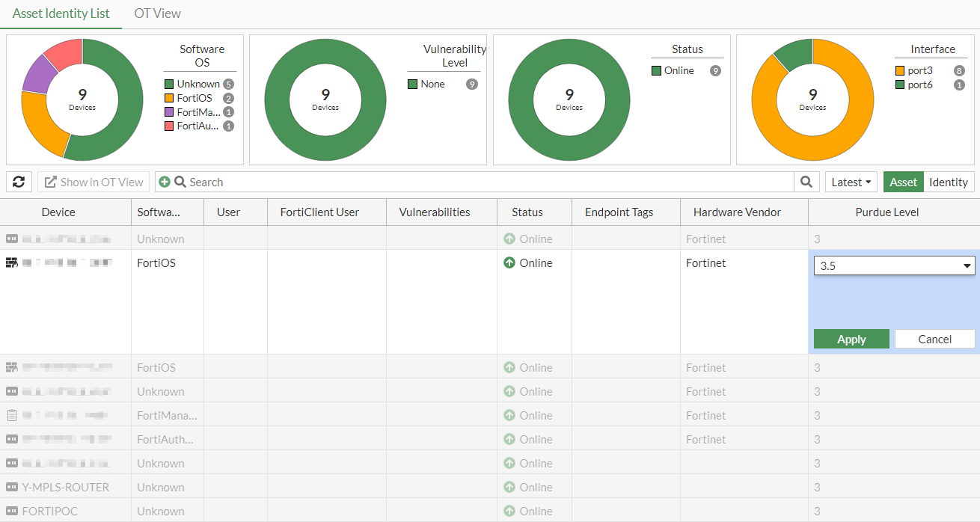Viewport: 980px width, 522px height.
Task: Click the FORTIPOC device type icon
Action: click(x=11, y=511)
